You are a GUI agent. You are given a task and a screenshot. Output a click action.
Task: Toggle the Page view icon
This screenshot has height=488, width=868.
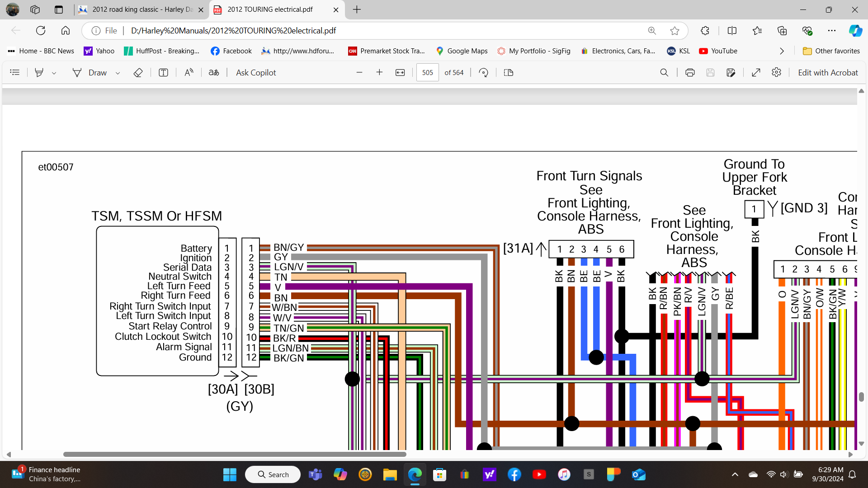tap(509, 73)
